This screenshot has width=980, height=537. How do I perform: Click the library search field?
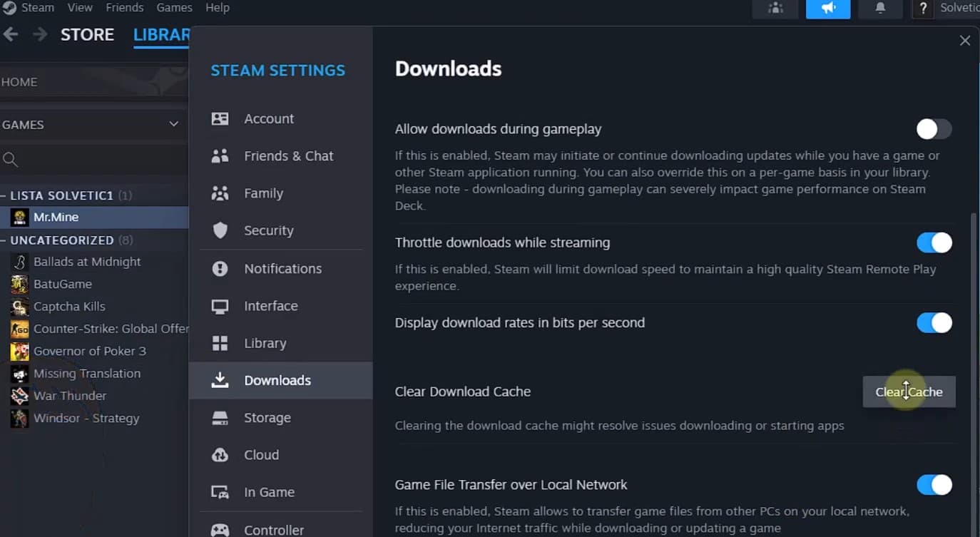(93, 160)
